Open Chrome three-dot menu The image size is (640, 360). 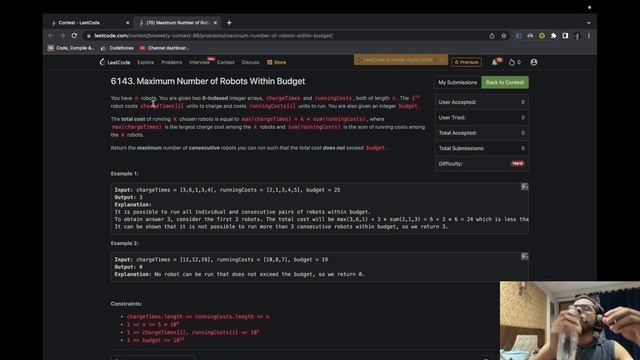[589, 36]
